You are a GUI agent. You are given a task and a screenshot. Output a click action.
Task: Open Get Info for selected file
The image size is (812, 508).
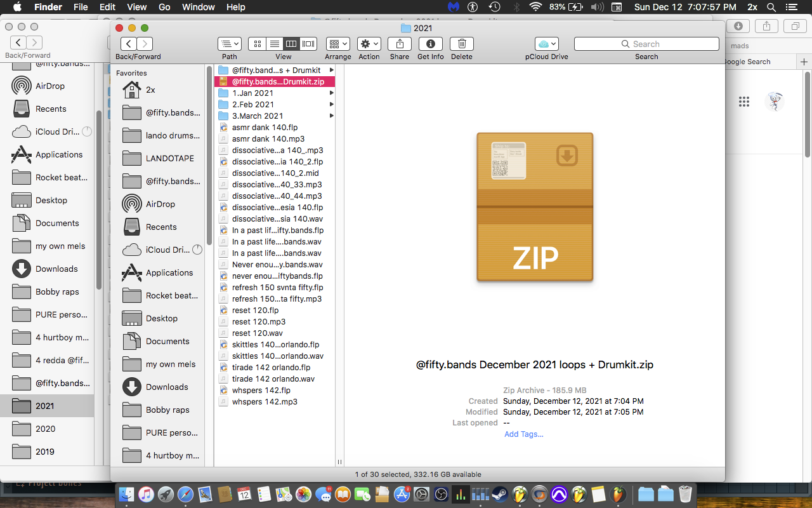point(431,44)
